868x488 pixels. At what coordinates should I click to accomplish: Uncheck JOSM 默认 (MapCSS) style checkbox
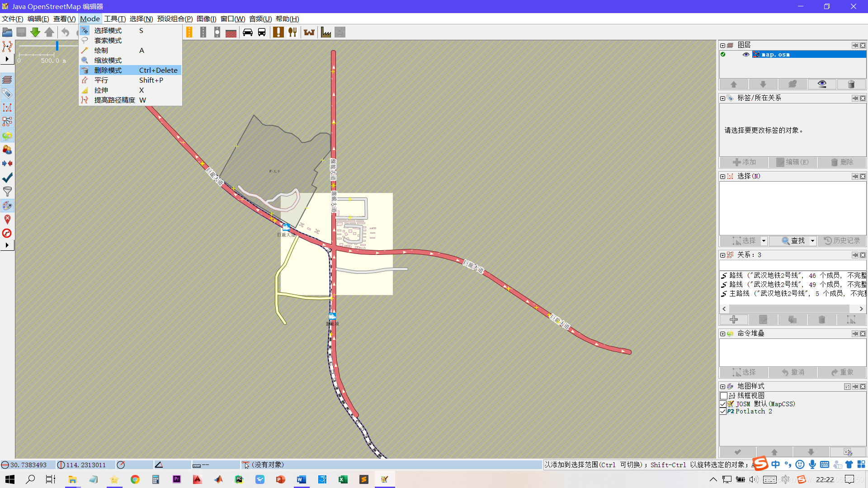723,404
